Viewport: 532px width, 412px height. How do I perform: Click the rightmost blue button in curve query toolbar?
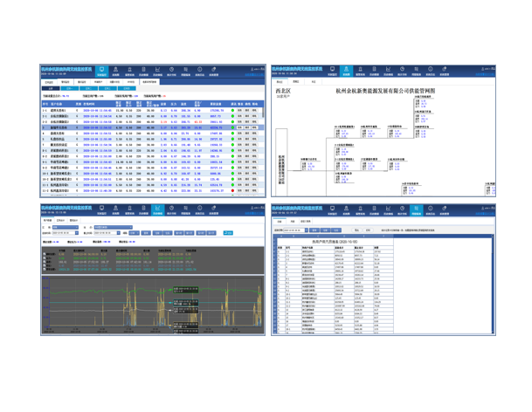(228, 233)
